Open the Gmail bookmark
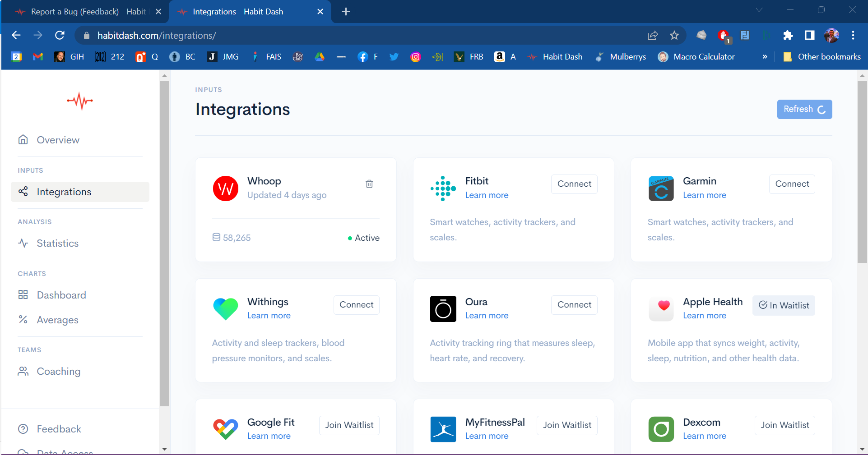Image resolution: width=868 pixels, height=455 pixels. coord(38,57)
